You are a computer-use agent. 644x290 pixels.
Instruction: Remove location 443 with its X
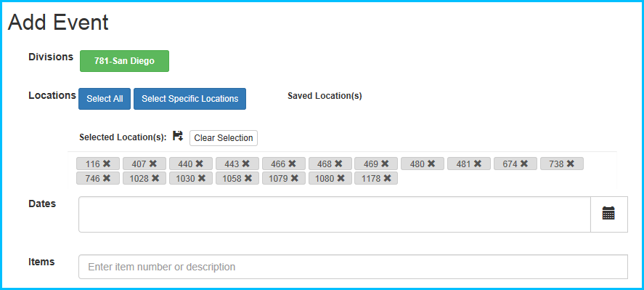point(246,164)
